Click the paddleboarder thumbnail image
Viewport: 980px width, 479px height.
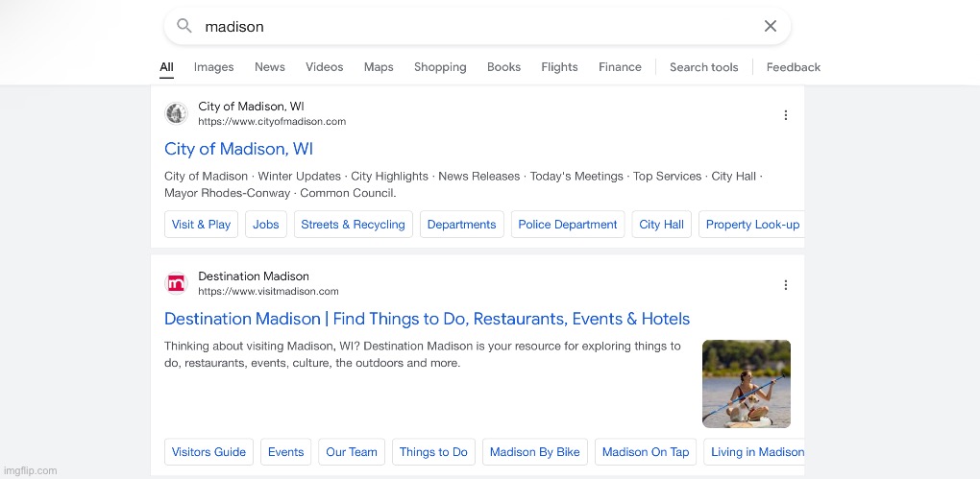point(747,384)
